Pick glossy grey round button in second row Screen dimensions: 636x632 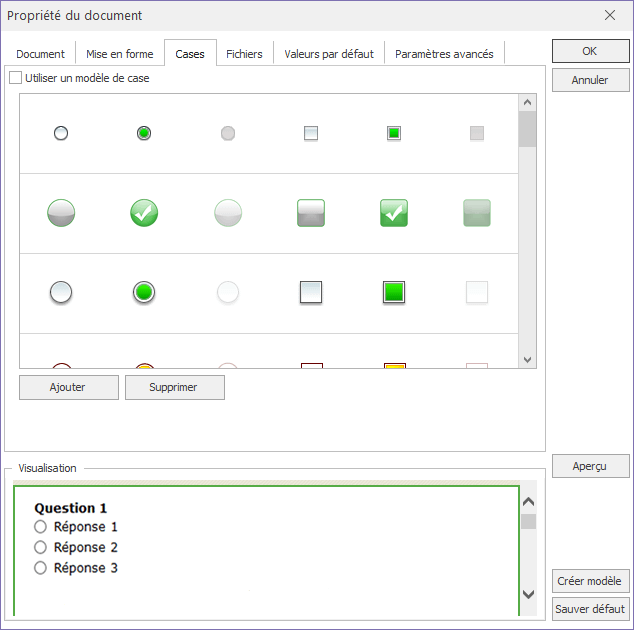coord(61,213)
